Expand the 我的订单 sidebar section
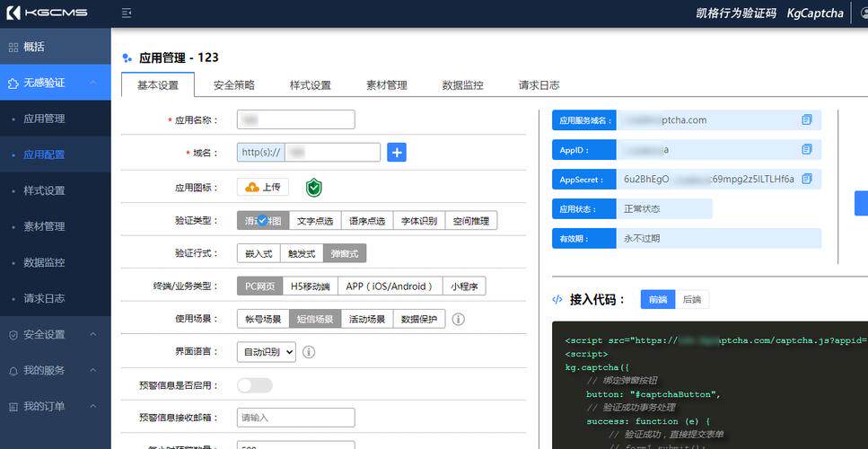868x449 pixels. coord(93,407)
